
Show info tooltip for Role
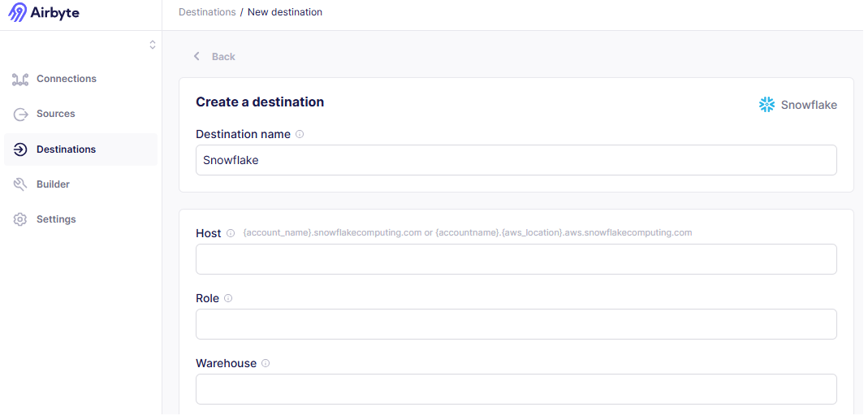pyautogui.click(x=228, y=298)
